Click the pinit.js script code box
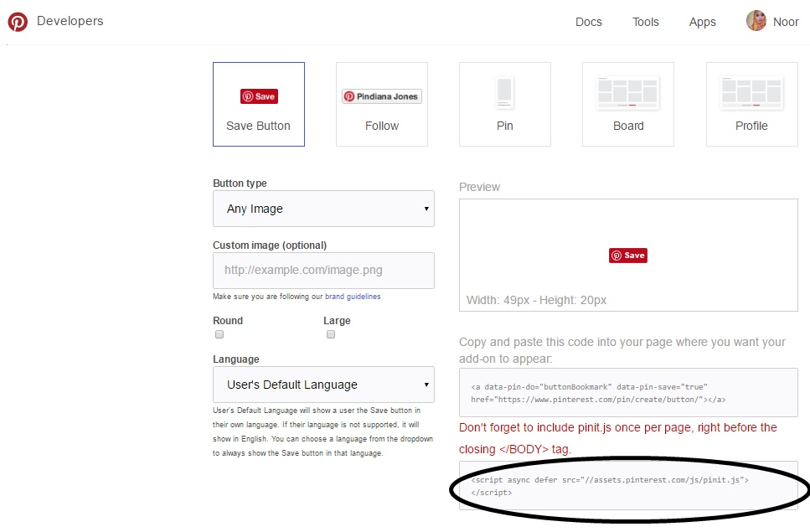This screenshot has width=810, height=532. 628,486
